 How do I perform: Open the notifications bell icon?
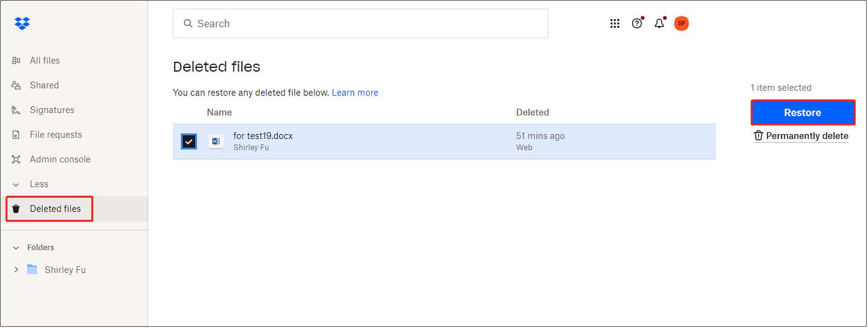659,23
